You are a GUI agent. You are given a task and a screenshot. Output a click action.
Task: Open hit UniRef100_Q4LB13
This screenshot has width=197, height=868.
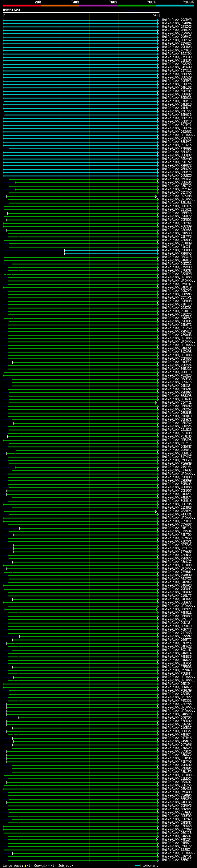176,104
